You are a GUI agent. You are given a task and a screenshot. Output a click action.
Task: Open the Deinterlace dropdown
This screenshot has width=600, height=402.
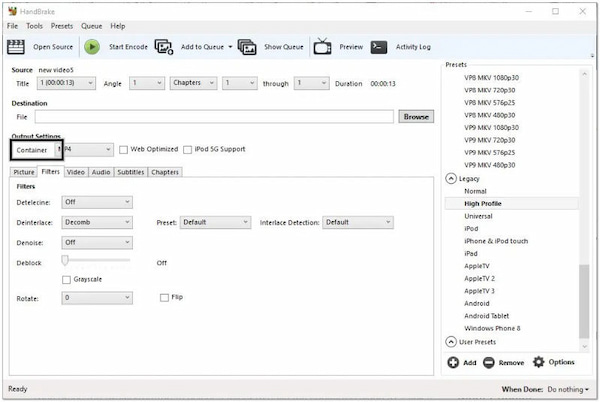(x=97, y=222)
